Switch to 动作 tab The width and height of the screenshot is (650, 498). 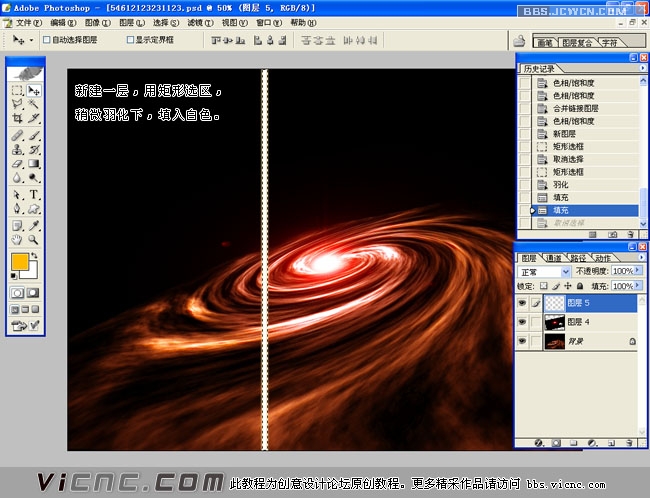[x=602, y=258]
